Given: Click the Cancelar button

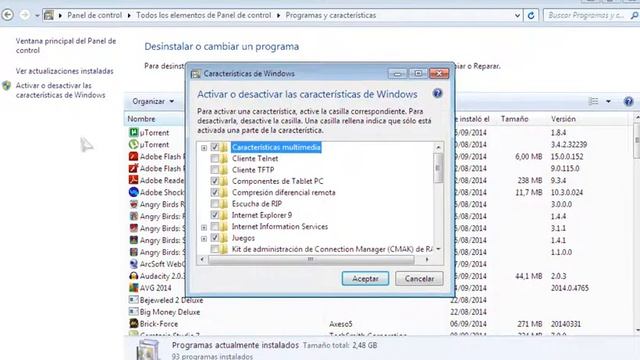Looking at the screenshot, I should pyautogui.click(x=419, y=279).
